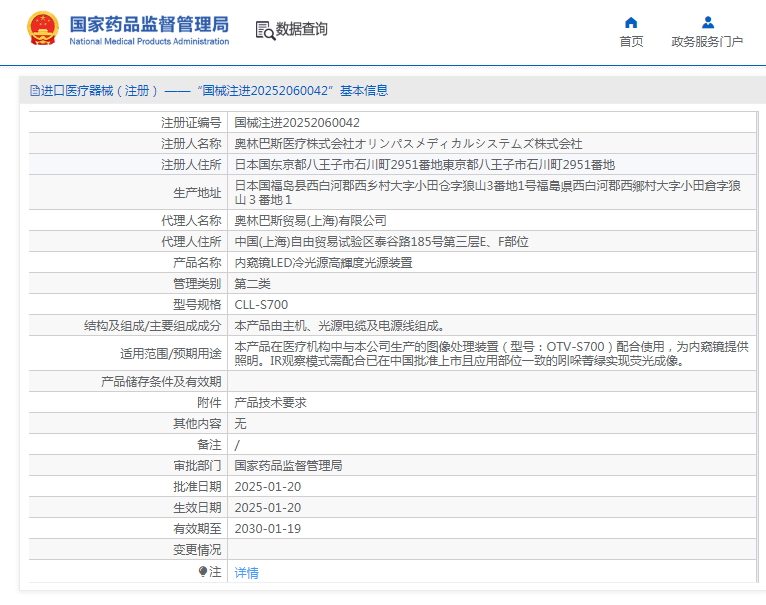Select intended use text mentioning OTV-S700
Screen dimensions: 766x605
click(x=491, y=353)
